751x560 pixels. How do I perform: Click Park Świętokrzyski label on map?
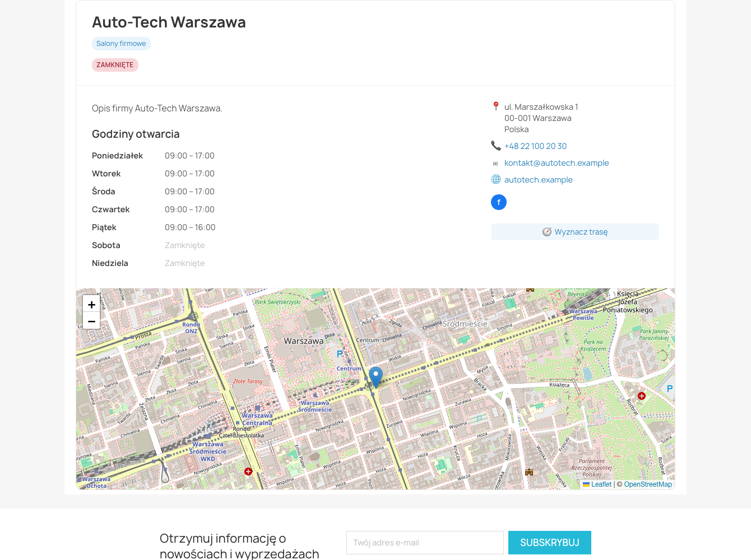[277, 302]
